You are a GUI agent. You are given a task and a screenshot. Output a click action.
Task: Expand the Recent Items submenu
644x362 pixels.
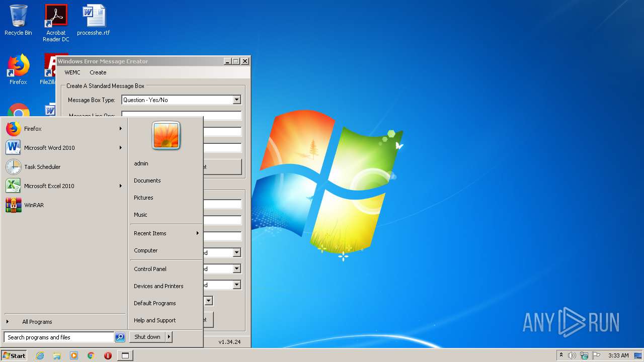pos(166,233)
